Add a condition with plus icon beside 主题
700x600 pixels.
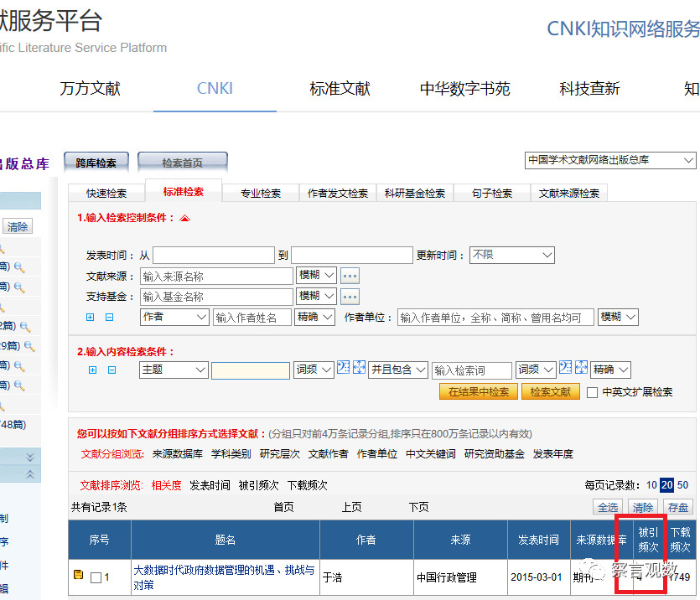(x=92, y=370)
